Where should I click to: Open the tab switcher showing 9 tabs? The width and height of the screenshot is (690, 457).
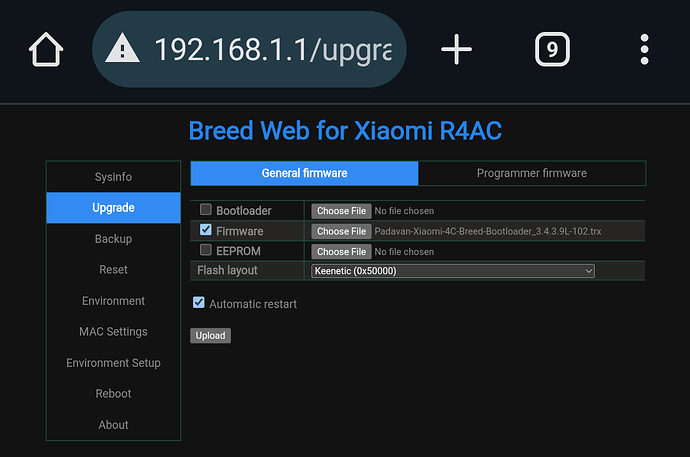(x=552, y=49)
